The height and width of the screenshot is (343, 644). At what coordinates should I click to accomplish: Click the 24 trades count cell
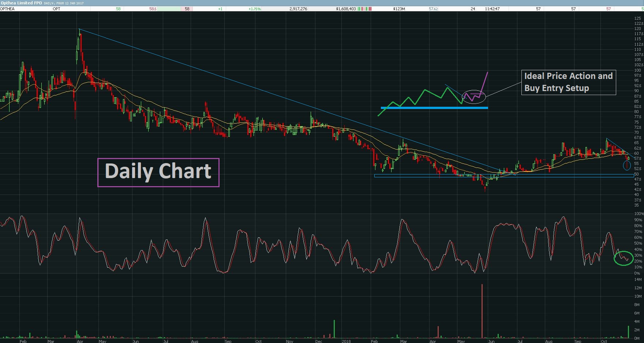(x=473, y=9)
